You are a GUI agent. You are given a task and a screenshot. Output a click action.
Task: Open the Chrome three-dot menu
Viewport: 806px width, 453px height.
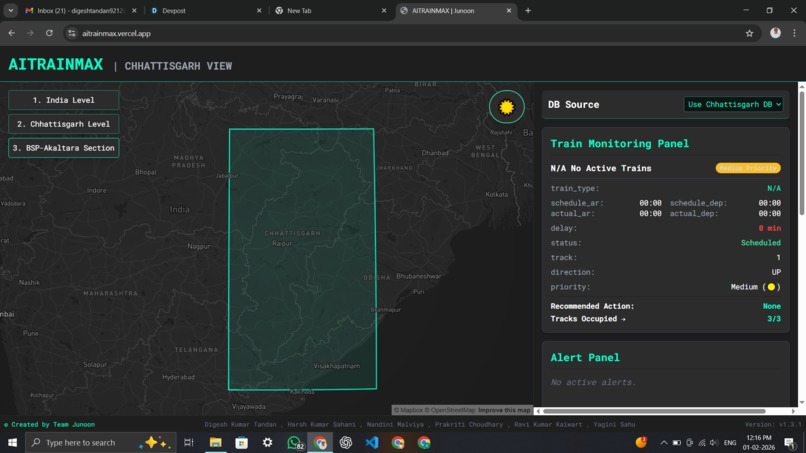click(x=795, y=33)
